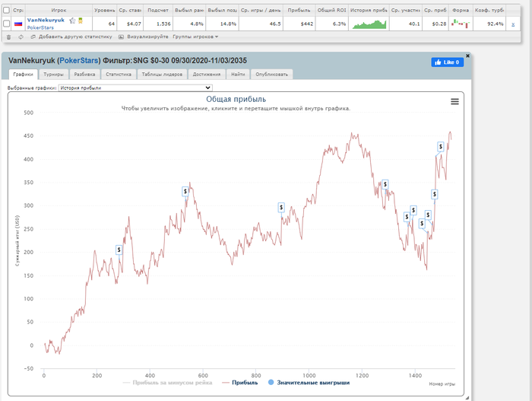
Task: Open the Опубликовать tab
Action: (x=271, y=75)
